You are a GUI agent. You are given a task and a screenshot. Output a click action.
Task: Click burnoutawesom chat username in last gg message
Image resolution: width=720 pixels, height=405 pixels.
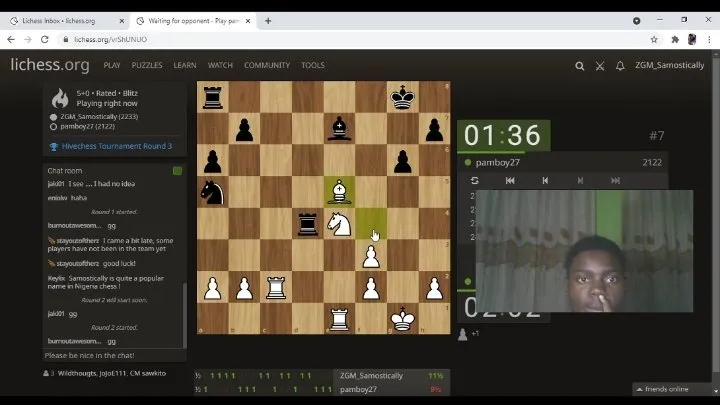[x=74, y=341]
